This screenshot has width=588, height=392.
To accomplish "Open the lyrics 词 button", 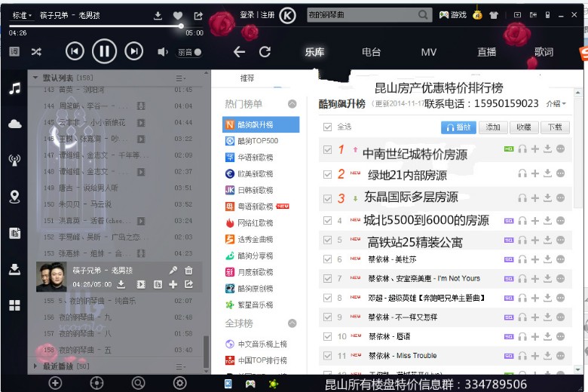I will coord(14,51).
